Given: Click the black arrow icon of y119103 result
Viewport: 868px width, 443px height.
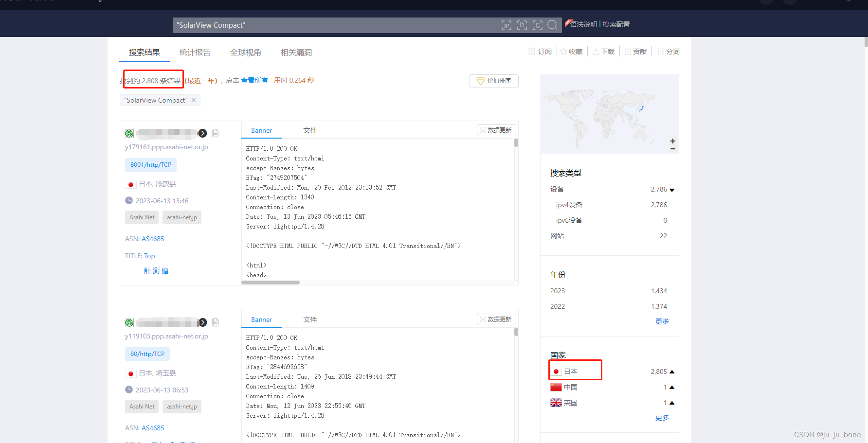Looking at the screenshot, I should pos(202,322).
